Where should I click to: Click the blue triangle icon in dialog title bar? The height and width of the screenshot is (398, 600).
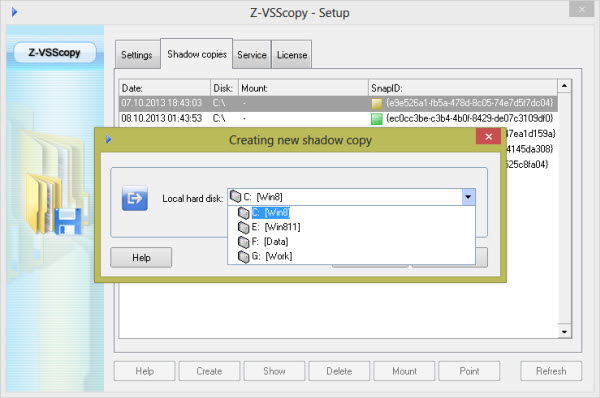pos(109,139)
